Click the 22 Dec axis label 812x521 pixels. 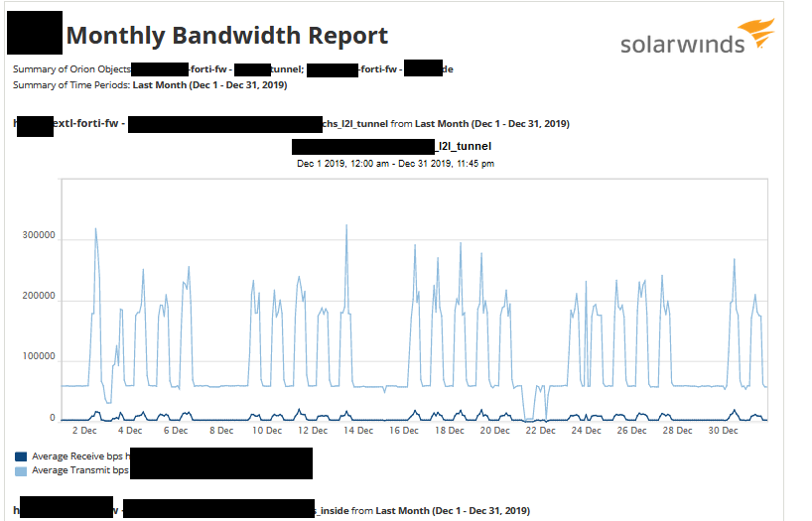point(540,431)
